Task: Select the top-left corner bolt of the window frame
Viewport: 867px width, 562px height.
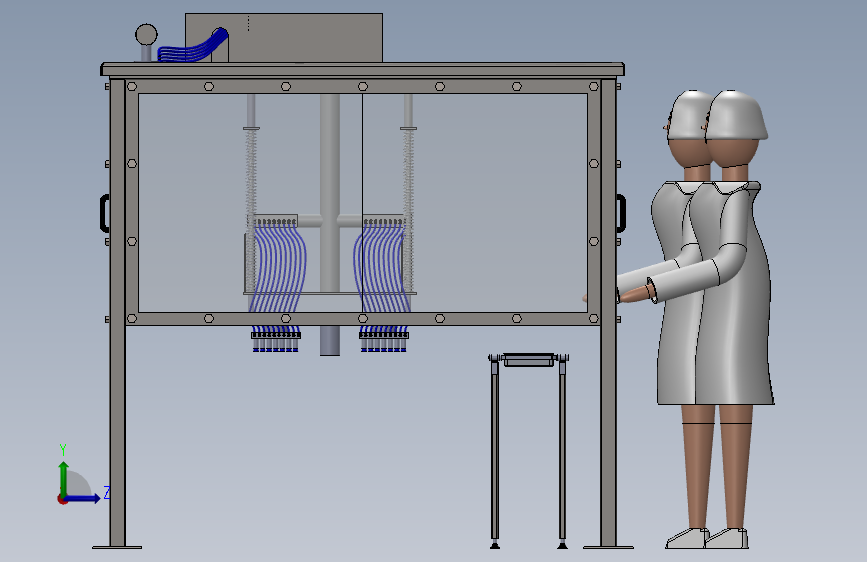Action: [x=132, y=86]
